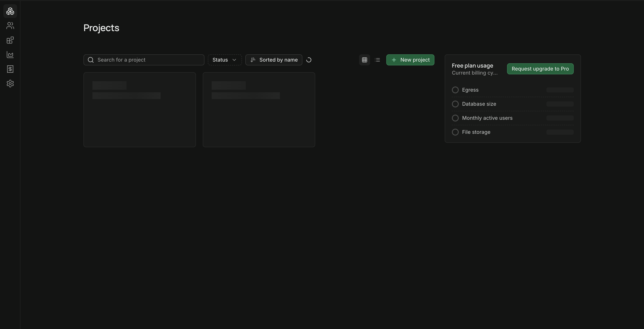Click the Current billing cycle subtitle
This screenshot has height=329, width=644.
475,73
